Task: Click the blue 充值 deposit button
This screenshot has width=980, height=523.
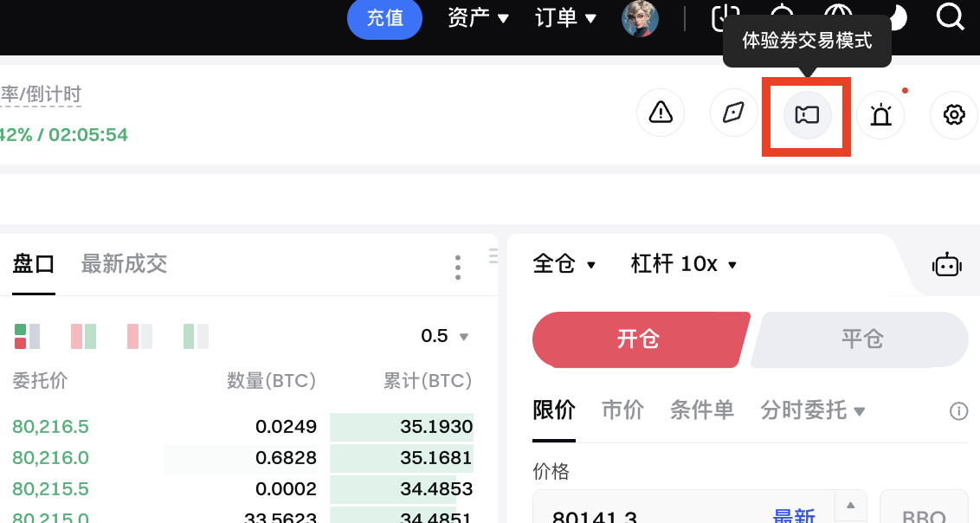Action: point(384,18)
